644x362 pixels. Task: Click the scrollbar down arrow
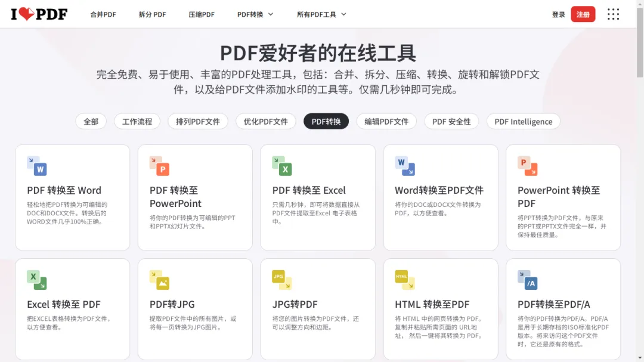tap(640, 358)
